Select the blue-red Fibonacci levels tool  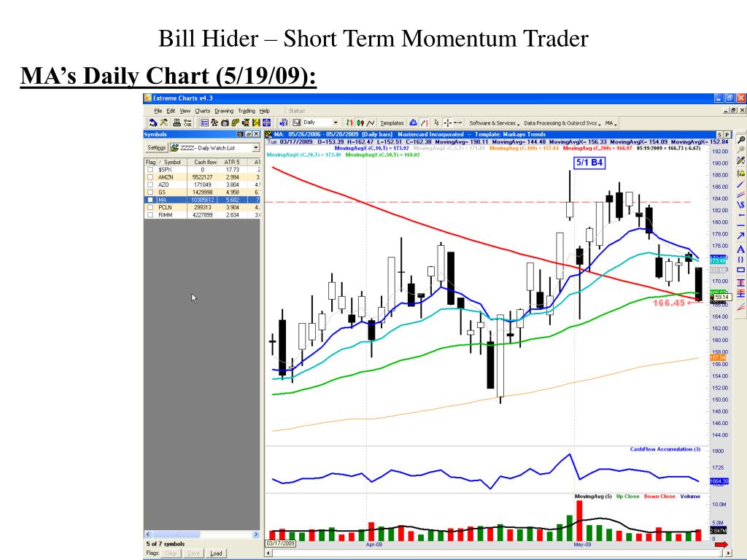click(741, 282)
